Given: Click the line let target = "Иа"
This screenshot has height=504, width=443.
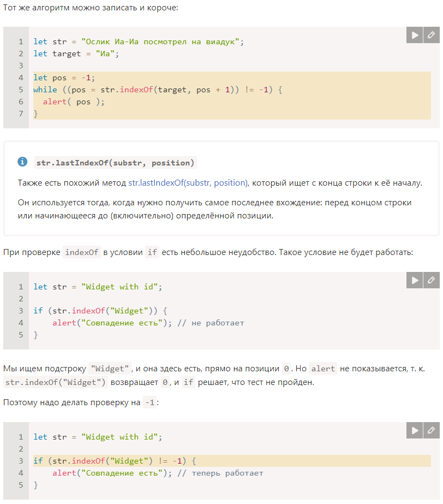Looking at the screenshot, I should pos(76,54).
